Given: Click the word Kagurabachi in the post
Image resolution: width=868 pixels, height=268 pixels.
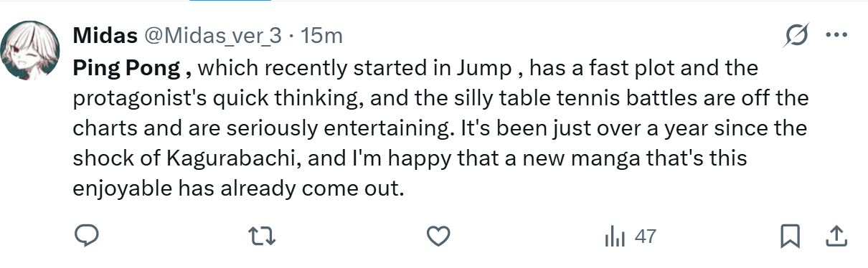Looking at the screenshot, I should point(227,158).
